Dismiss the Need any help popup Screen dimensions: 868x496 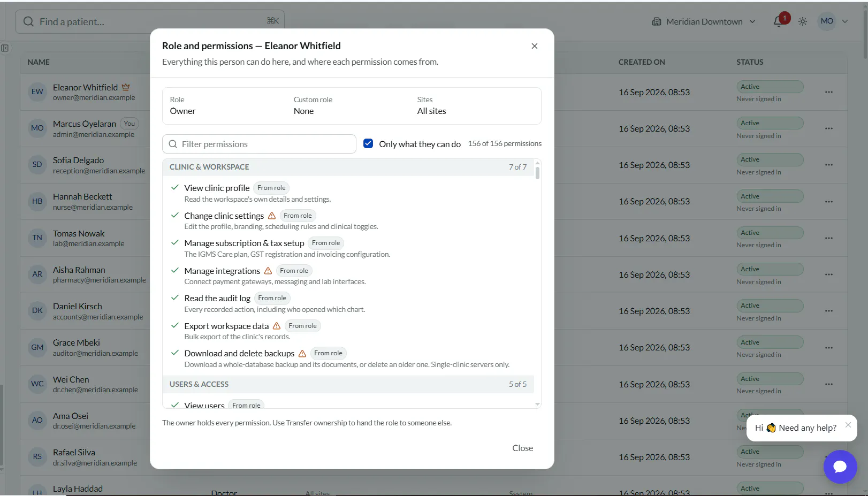click(x=848, y=425)
